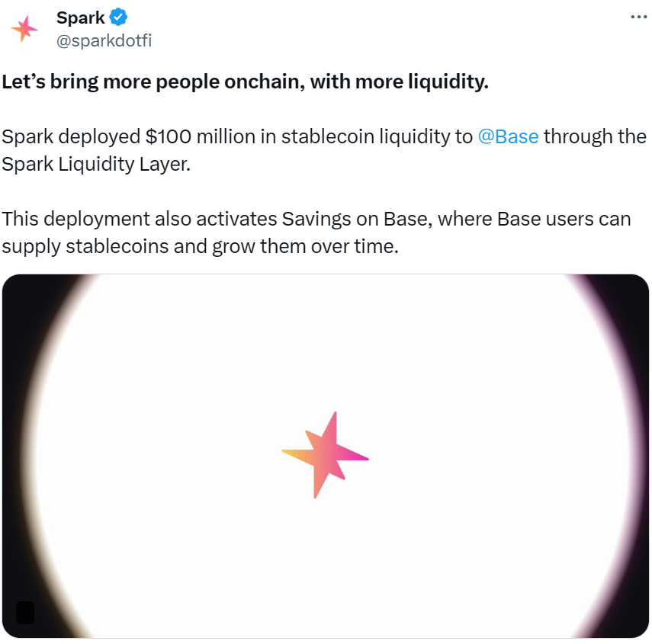Click the black badge on media corner
652x644 pixels.
click(x=24, y=612)
